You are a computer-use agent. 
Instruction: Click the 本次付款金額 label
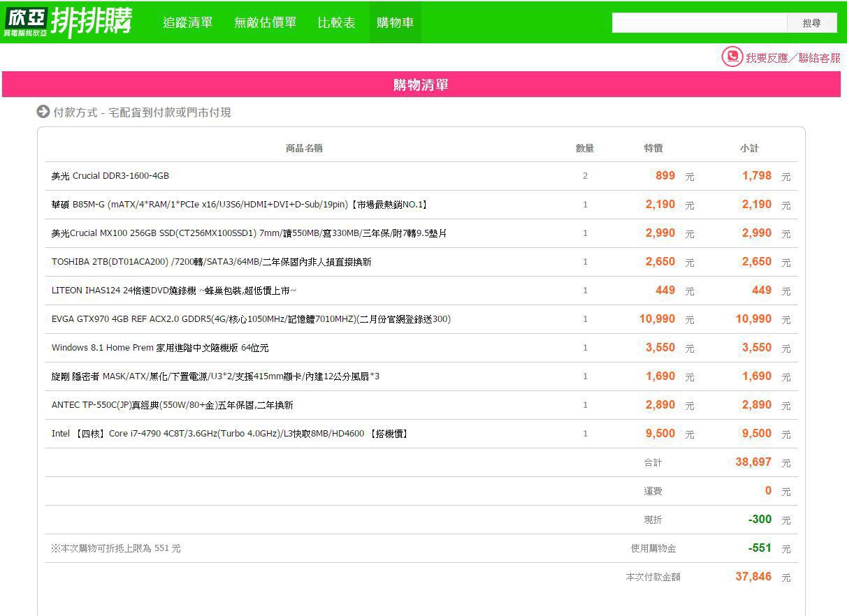point(653,577)
